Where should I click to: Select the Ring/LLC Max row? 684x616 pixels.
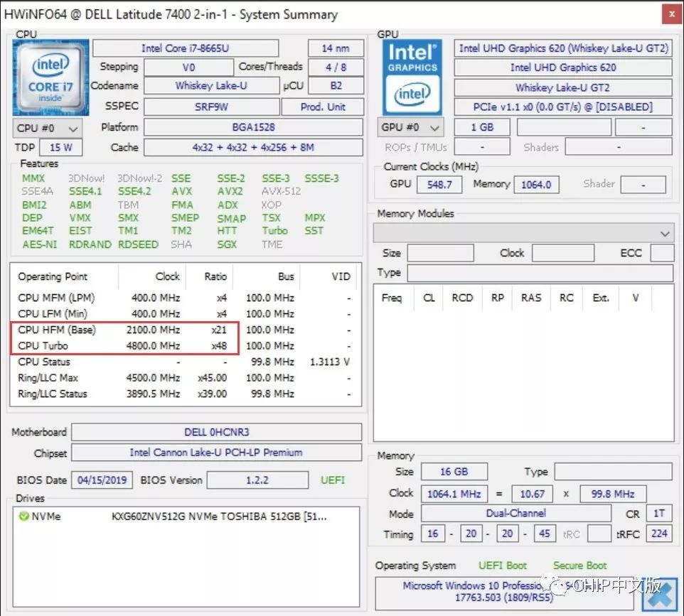(x=186, y=378)
